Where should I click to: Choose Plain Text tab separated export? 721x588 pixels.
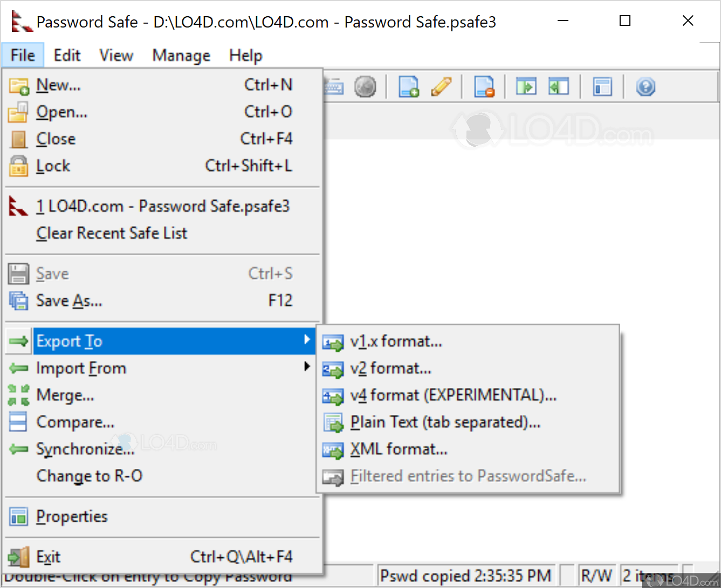pos(444,422)
